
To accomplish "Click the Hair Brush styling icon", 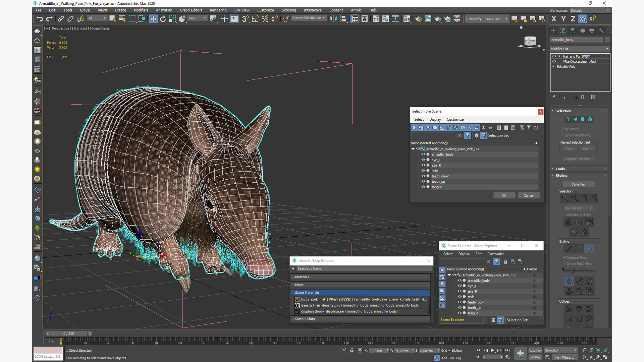I will [569, 248].
